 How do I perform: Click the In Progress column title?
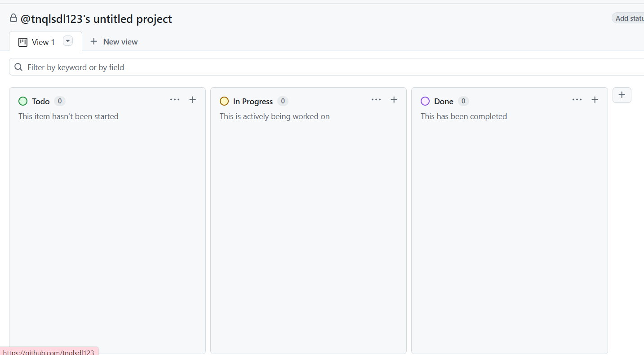pyautogui.click(x=253, y=101)
